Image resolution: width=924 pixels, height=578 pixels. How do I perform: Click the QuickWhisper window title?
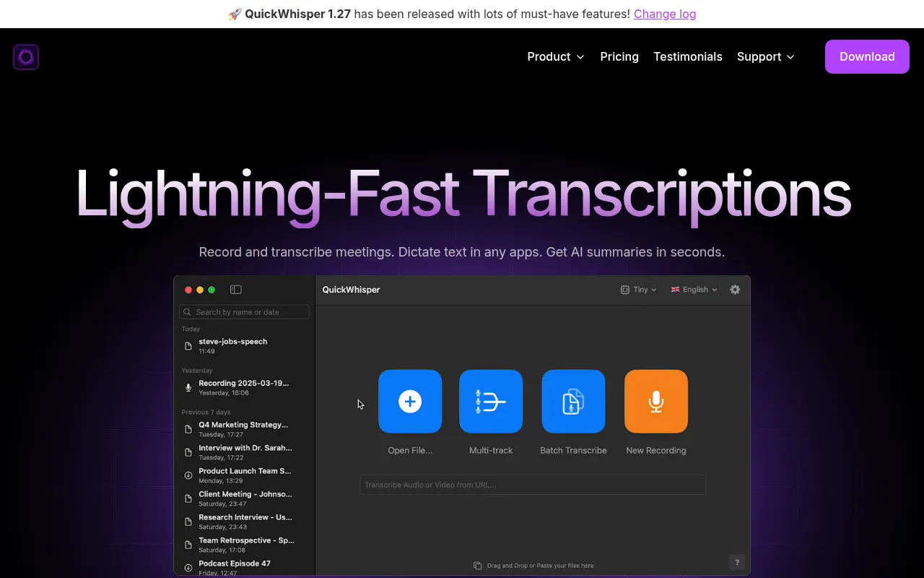pyautogui.click(x=351, y=290)
